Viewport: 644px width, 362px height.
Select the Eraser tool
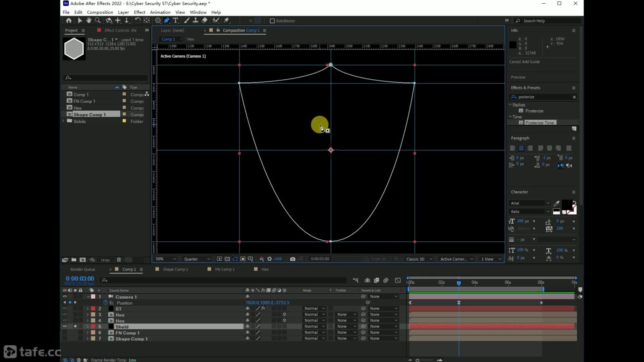[x=204, y=20]
